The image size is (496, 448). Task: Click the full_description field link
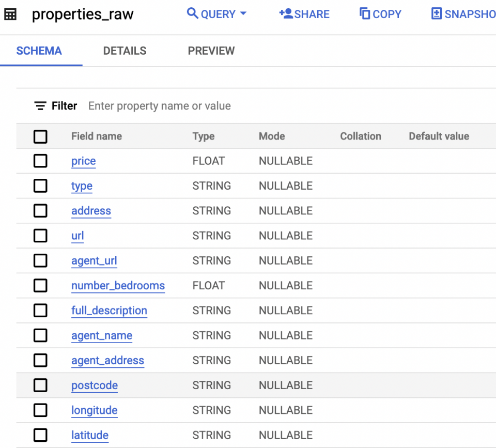click(109, 311)
